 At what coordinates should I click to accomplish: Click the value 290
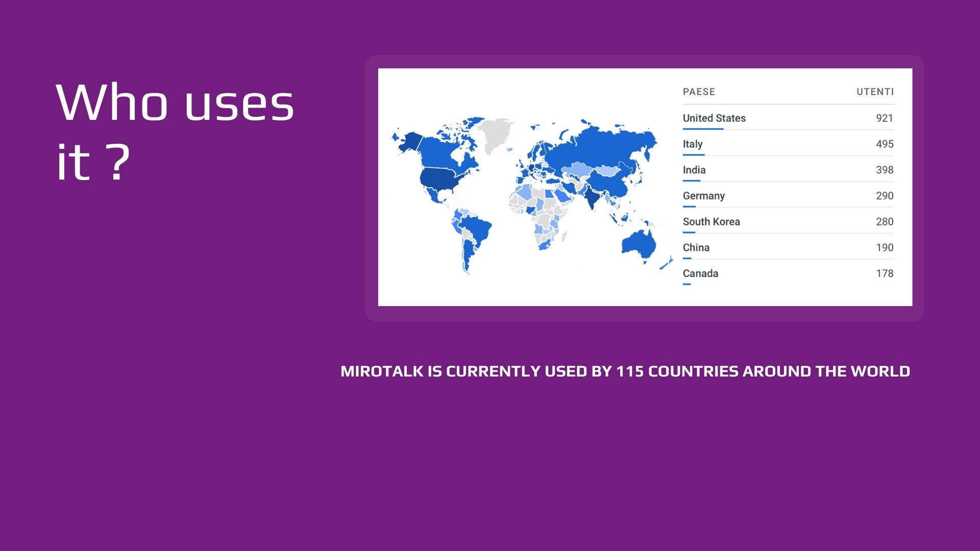885,196
